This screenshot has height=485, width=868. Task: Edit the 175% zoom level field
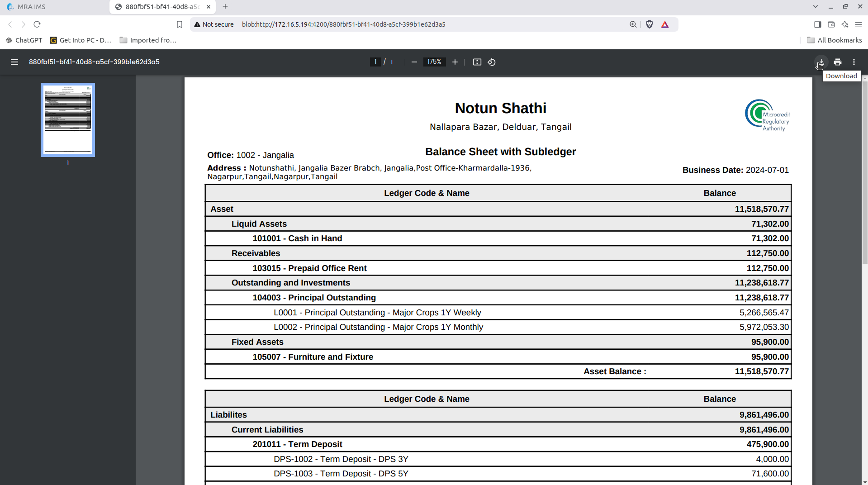tap(434, 62)
